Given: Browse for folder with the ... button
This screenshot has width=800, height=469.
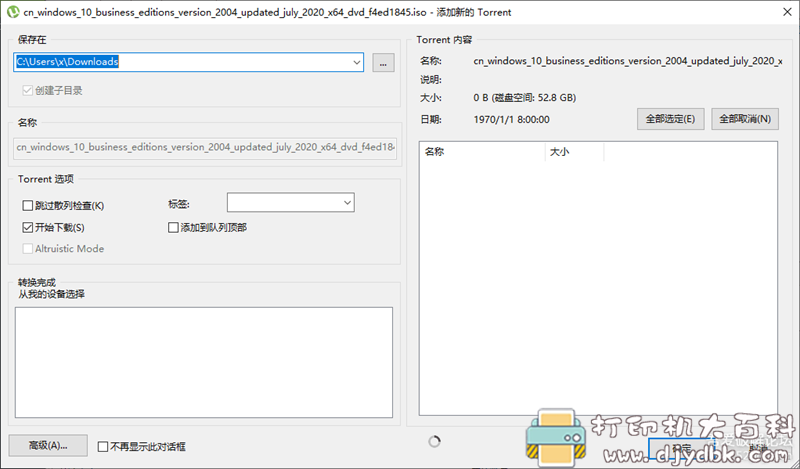Looking at the screenshot, I should [383, 63].
